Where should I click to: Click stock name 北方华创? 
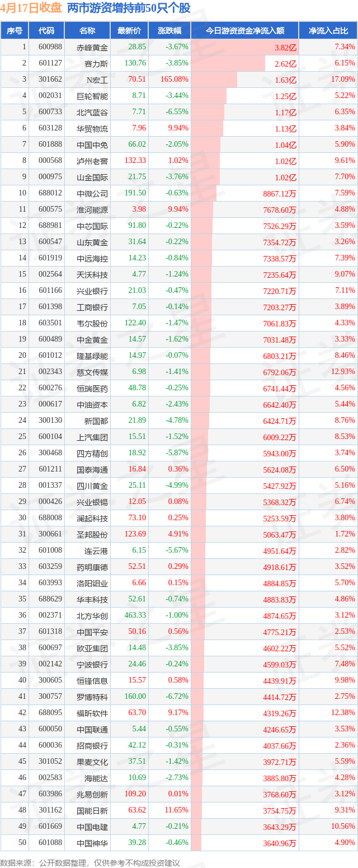coord(92,616)
